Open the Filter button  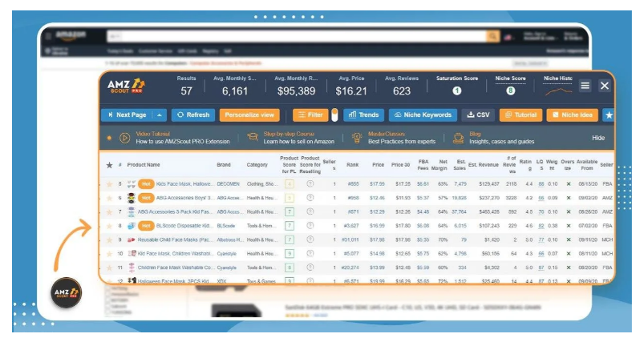310,115
